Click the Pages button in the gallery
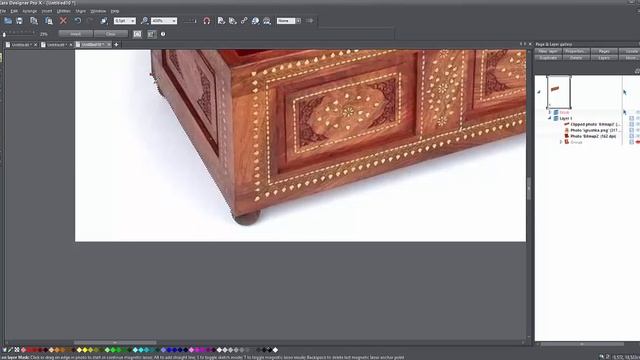This screenshot has height=360, width=640. click(604, 51)
